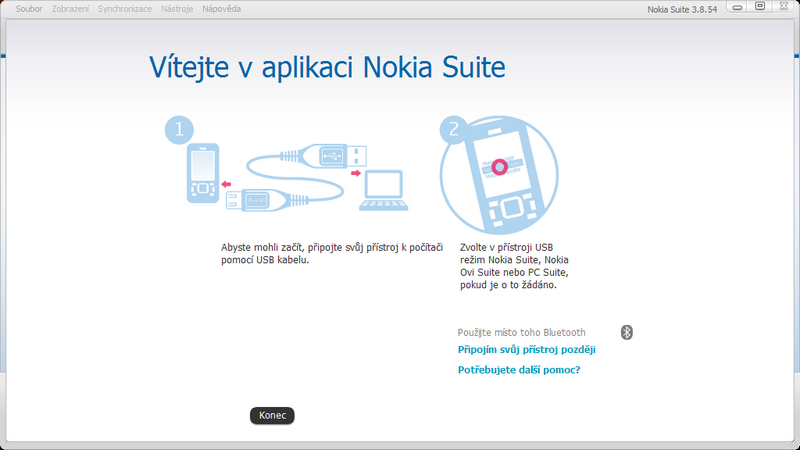The width and height of the screenshot is (800, 450).
Task: Select 'Použijte místo toho Bluetooth' option
Action: [521, 333]
